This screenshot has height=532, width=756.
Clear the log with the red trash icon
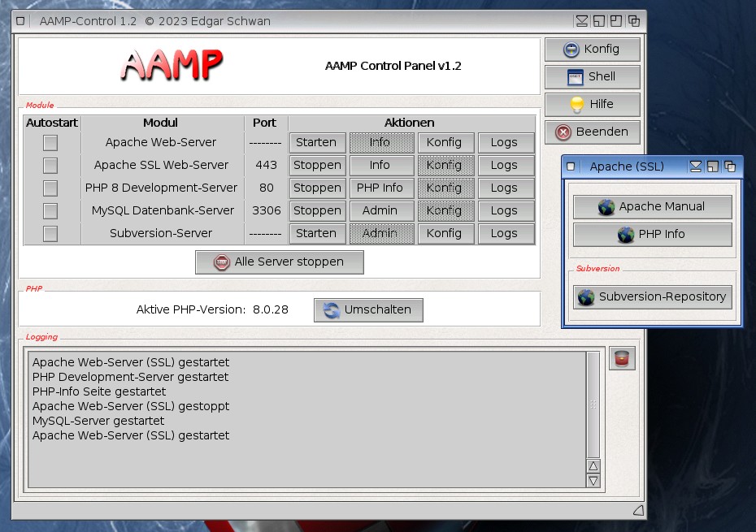[622, 358]
